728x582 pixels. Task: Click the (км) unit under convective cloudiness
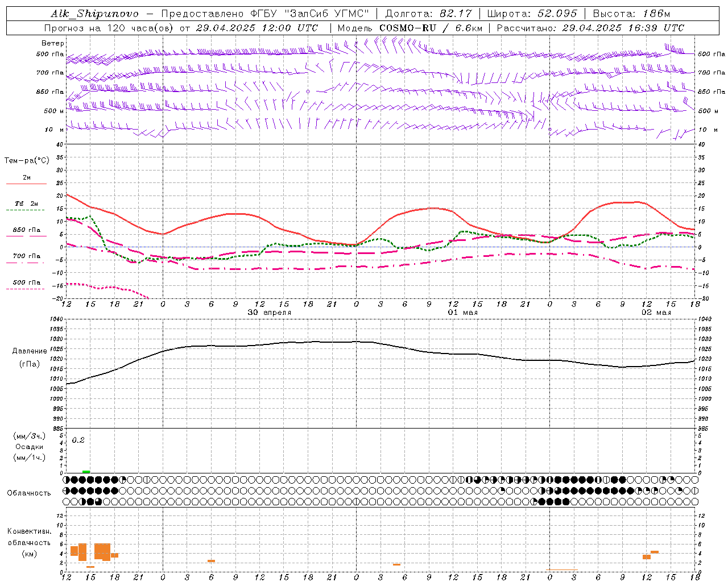(x=29, y=554)
